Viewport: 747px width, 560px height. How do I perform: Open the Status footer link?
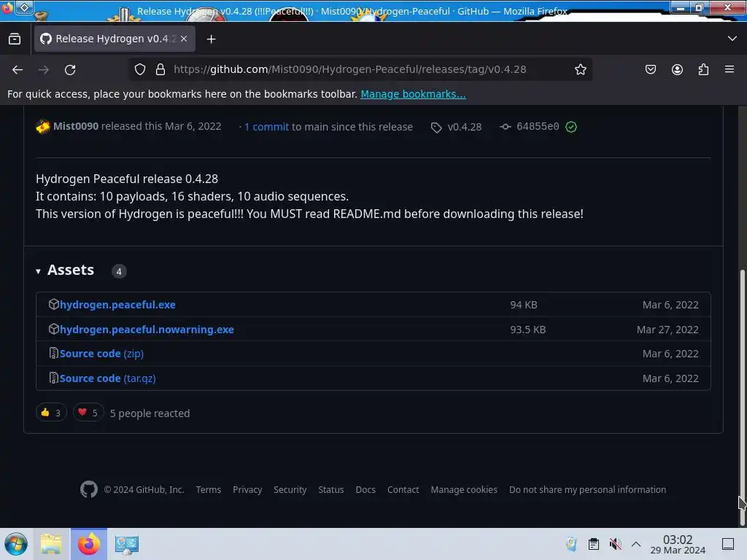pyautogui.click(x=331, y=489)
